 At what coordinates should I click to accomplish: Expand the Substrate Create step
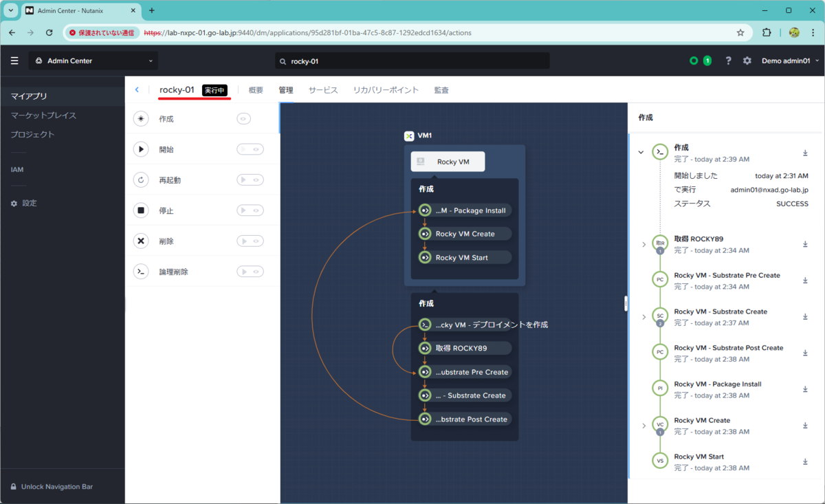pyautogui.click(x=644, y=317)
